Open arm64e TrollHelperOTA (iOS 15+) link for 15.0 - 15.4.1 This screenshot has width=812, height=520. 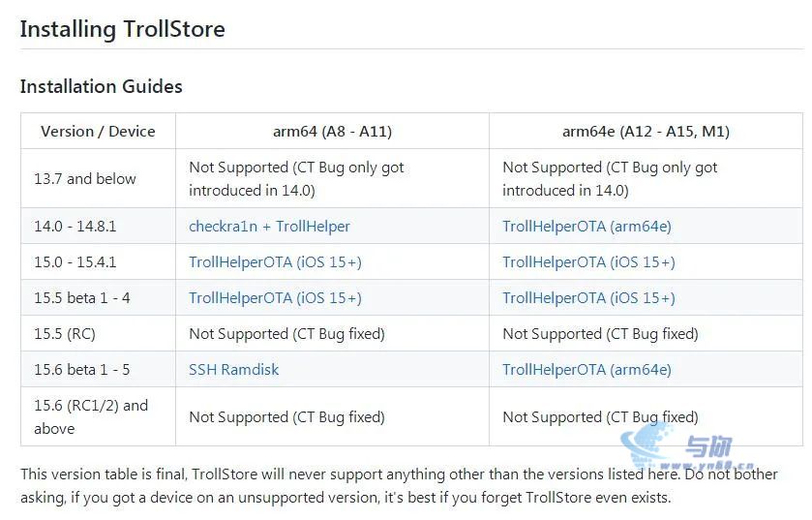[588, 262]
